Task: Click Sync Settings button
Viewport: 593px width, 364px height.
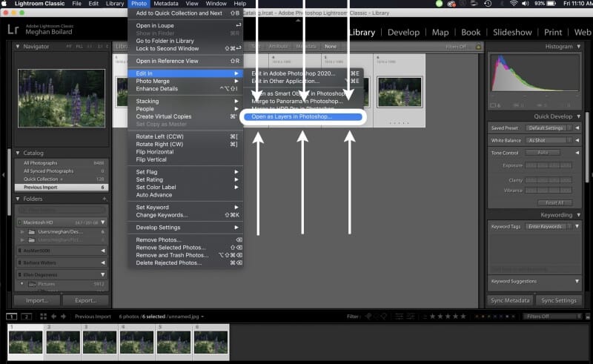Action: (x=559, y=300)
